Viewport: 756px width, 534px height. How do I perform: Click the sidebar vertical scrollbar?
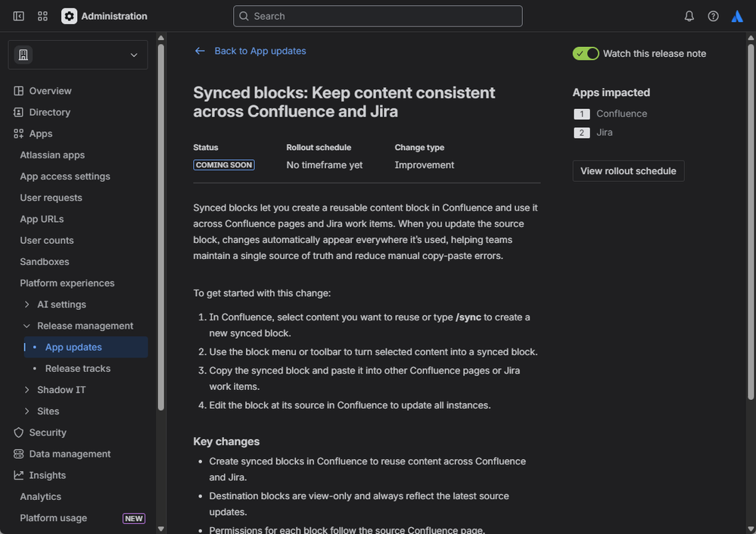[160, 227]
